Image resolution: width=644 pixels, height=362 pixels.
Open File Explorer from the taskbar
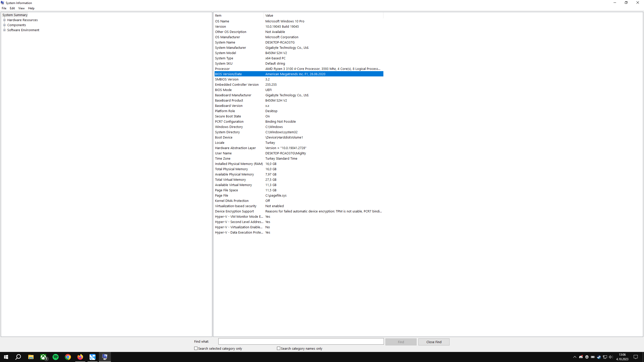point(31,357)
